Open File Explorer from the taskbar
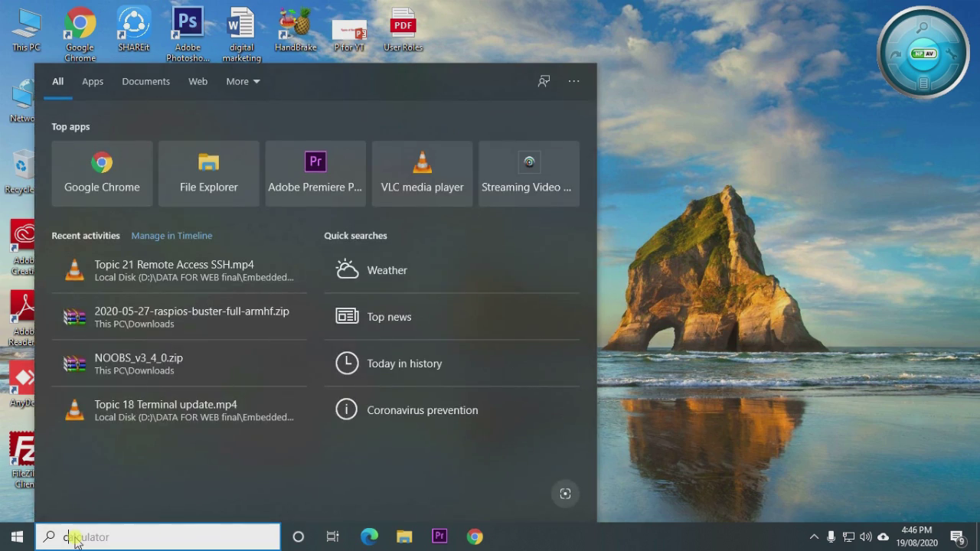This screenshot has height=551, width=980. pyautogui.click(x=404, y=536)
